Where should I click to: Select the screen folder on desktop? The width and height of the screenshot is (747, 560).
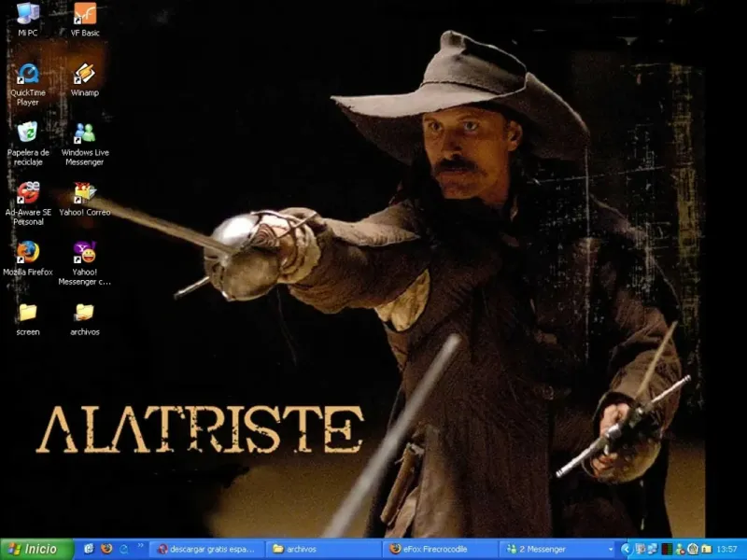(x=28, y=319)
